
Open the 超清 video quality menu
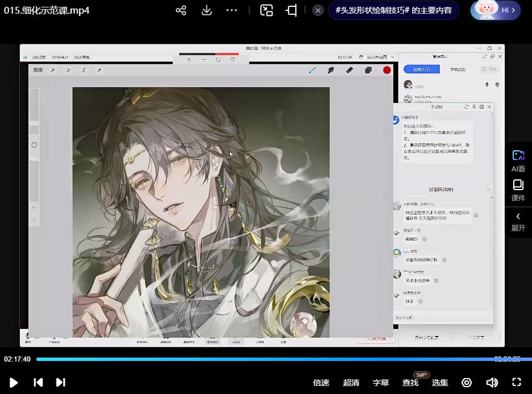(x=351, y=383)
